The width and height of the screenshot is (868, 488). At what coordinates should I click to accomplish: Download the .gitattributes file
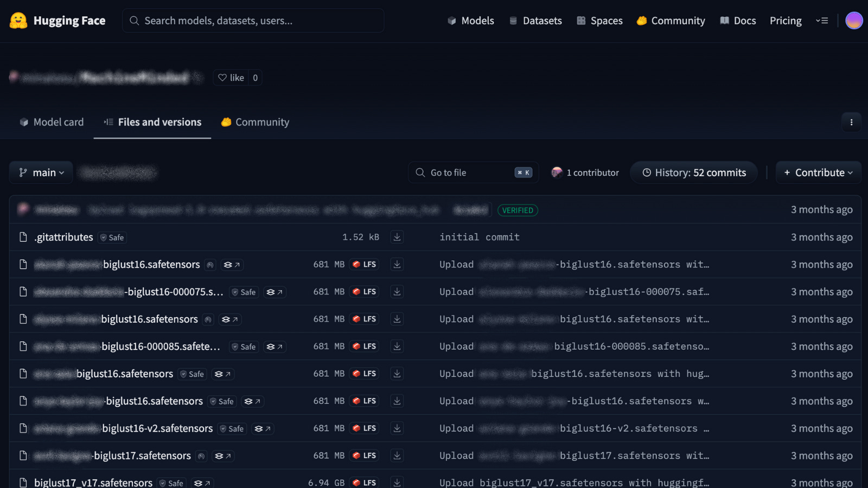(x=397, y=237)
